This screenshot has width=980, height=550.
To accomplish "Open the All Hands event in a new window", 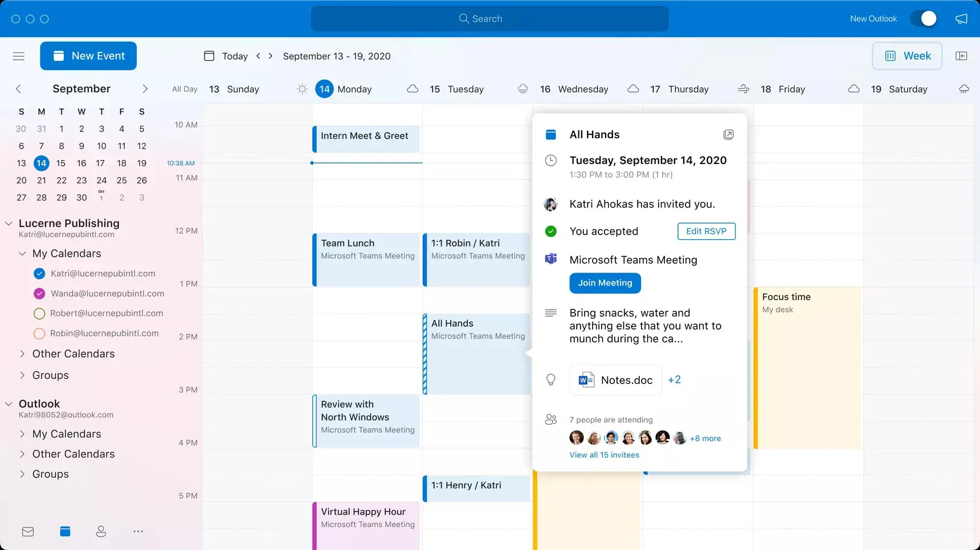I will point(728,134).
